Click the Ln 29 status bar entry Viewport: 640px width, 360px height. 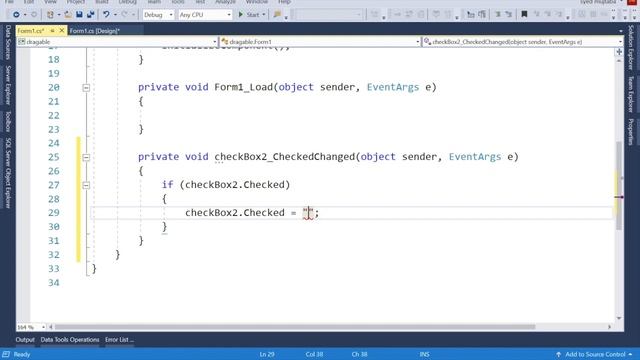coord(267,354)
